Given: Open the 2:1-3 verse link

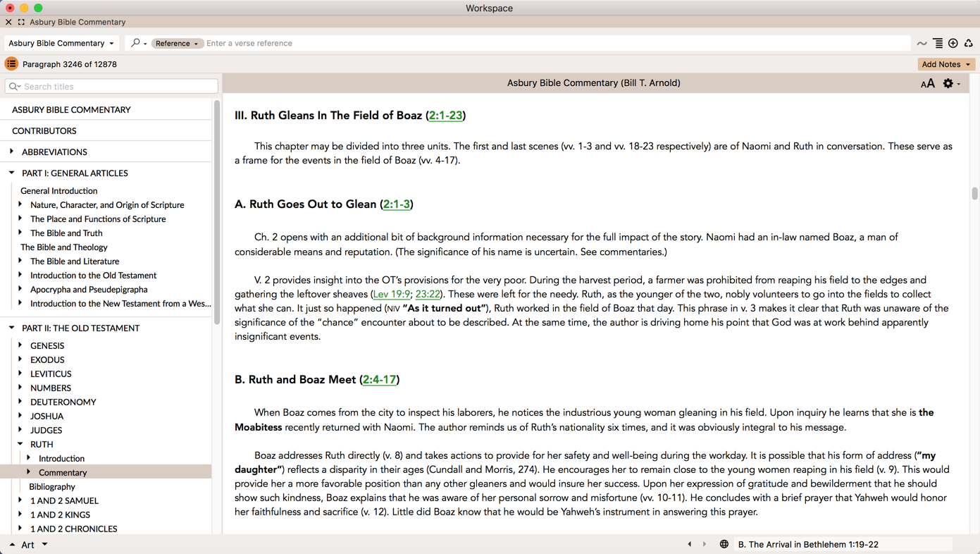Looking at the screenshot, I should coord(396,204).
